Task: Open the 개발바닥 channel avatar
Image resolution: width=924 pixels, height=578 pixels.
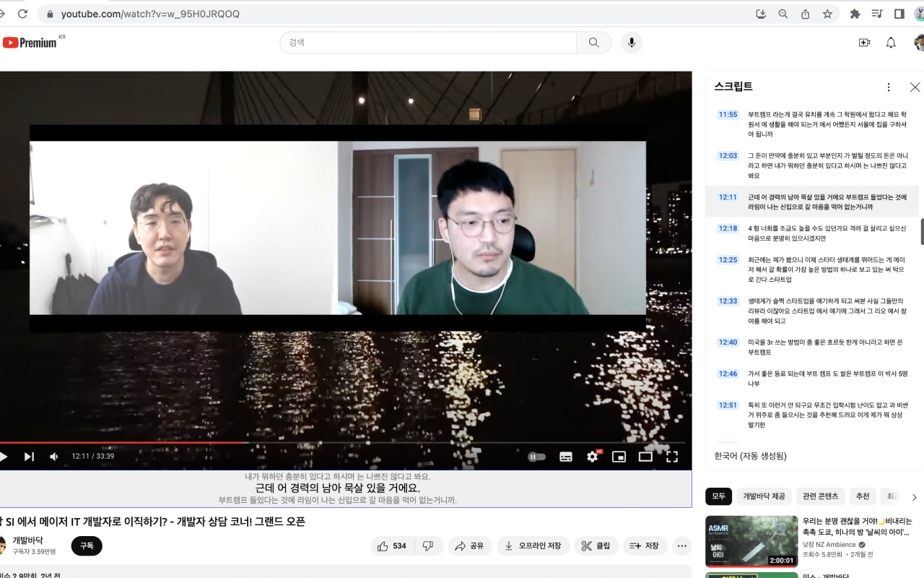Action: click(2, 545)
